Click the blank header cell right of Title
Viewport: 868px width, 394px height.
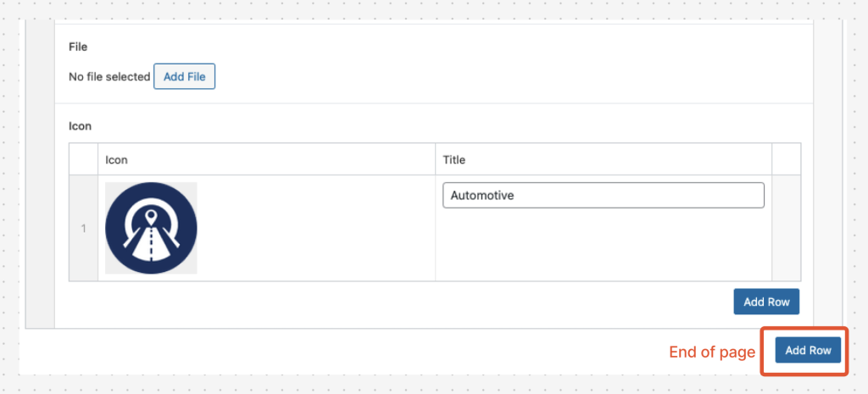coord(786,159)
